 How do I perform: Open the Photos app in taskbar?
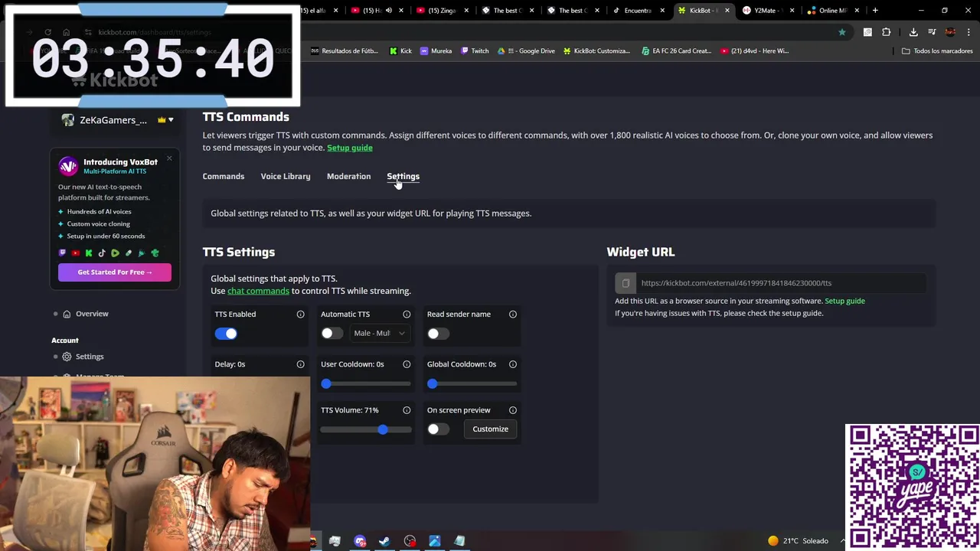pyautogui.click(x=434, y=541)
